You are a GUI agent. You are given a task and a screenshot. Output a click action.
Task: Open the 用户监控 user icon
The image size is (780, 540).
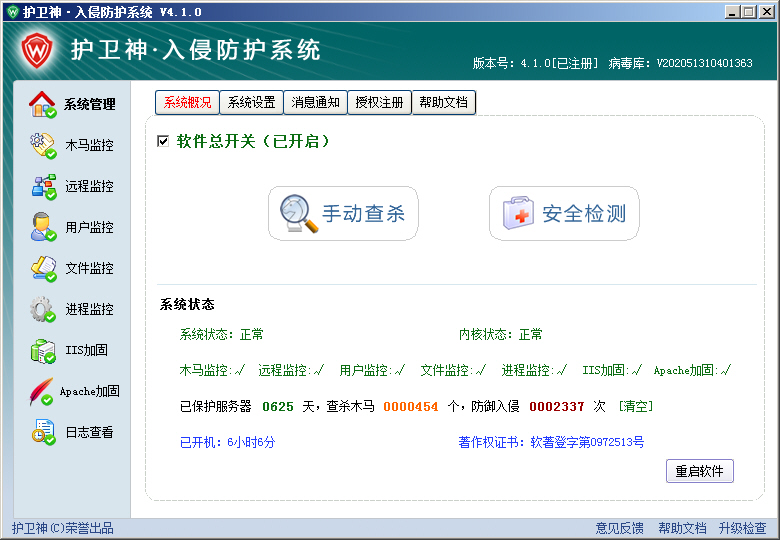[x=42, y=227]
